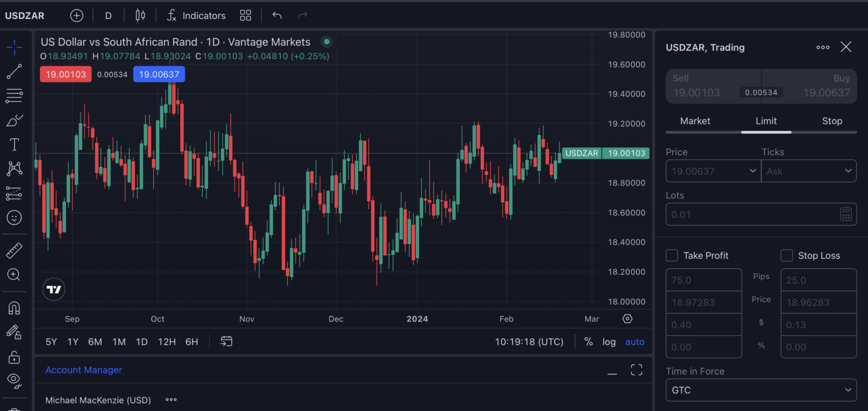Screen dimensions: 868x411
Task: Switch to the Stop order tab
Action: 832,121
